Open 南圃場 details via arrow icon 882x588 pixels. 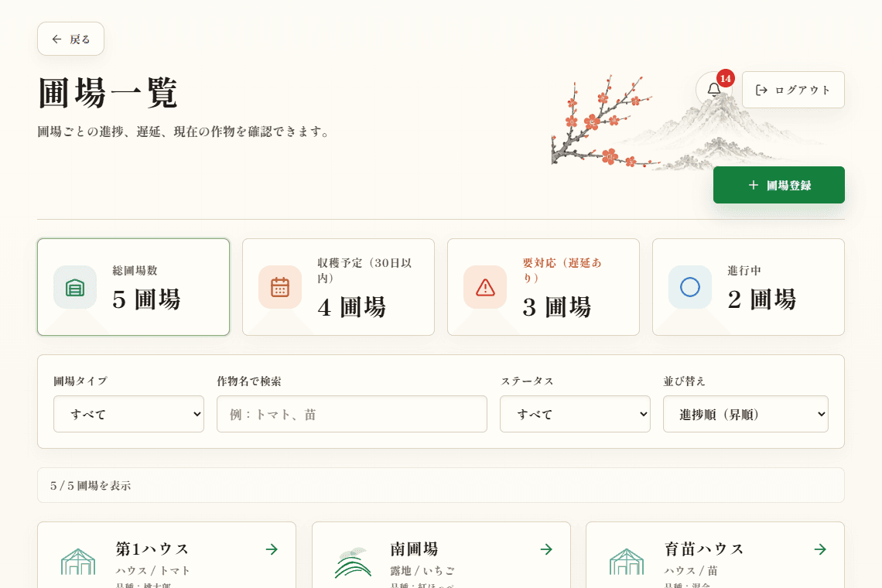(546, 549)
